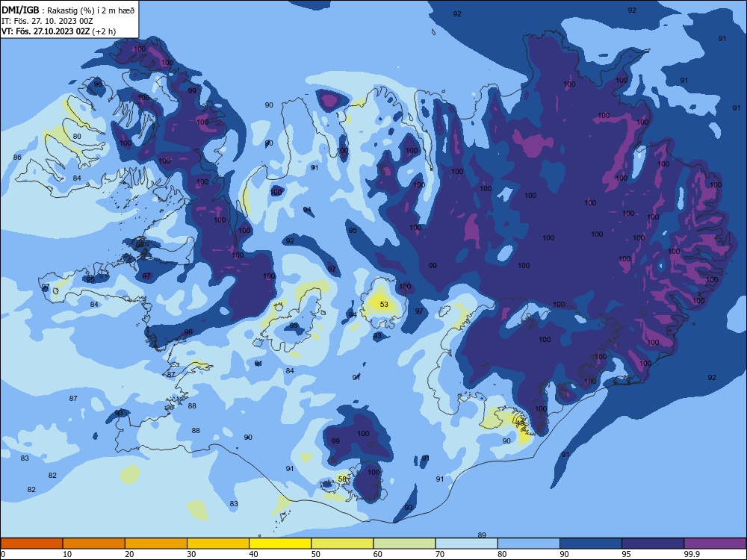The image size is (747, 560).
Task: Click the 80 value in the Westfjords
Action: click(x=77, y=136)
